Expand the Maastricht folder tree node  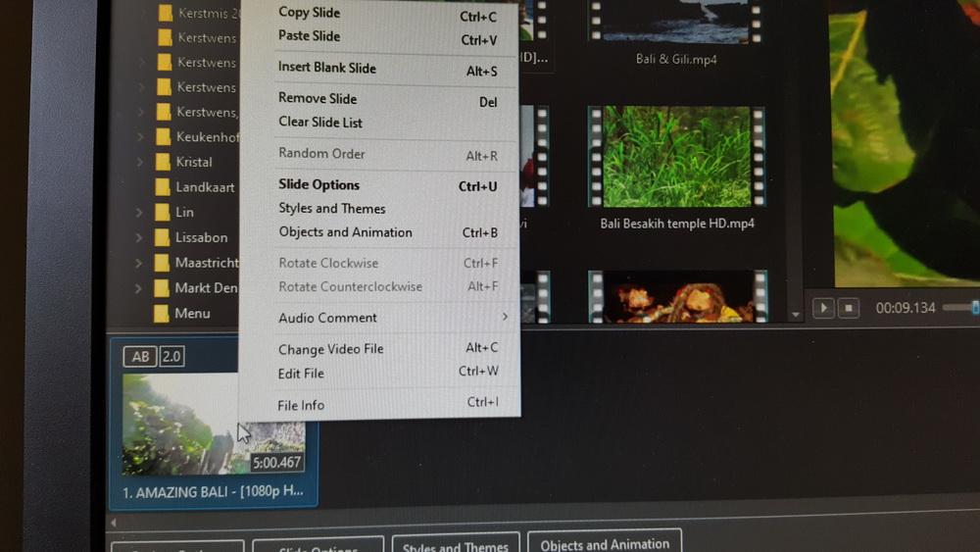[140, 263]
